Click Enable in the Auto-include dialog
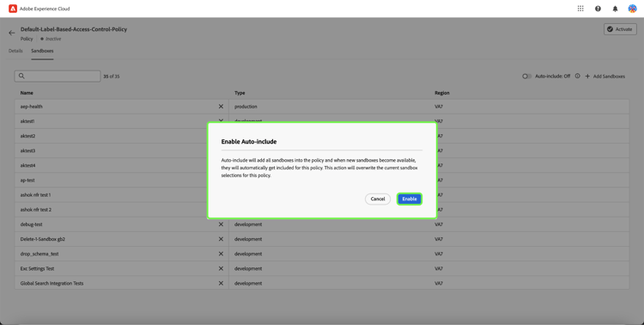Image resolution: width=644 pixels, height=325 pixels. [x=409, y=199]
